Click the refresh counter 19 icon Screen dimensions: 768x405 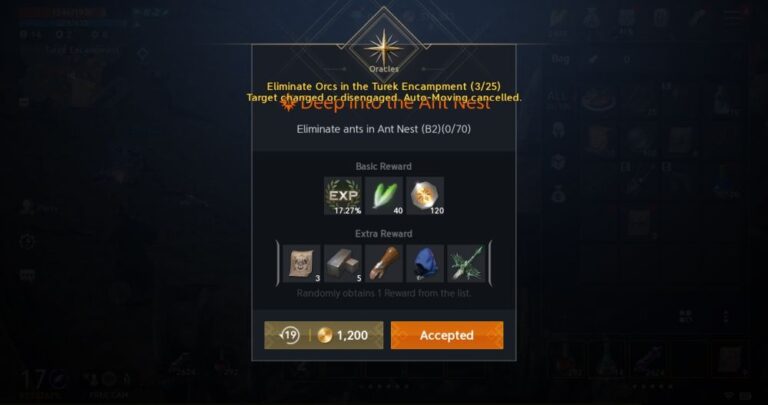pos(289,335)
